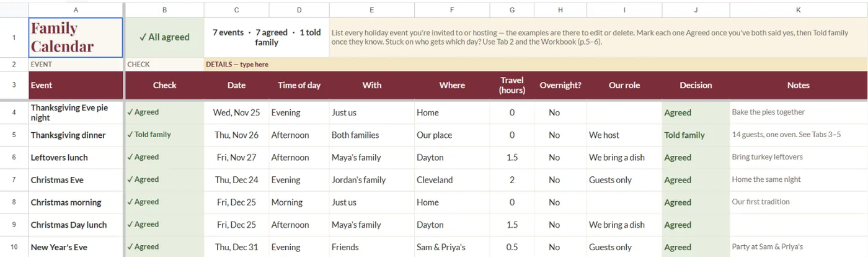
Task: Select column K header
Action: [x=799, y=10]
